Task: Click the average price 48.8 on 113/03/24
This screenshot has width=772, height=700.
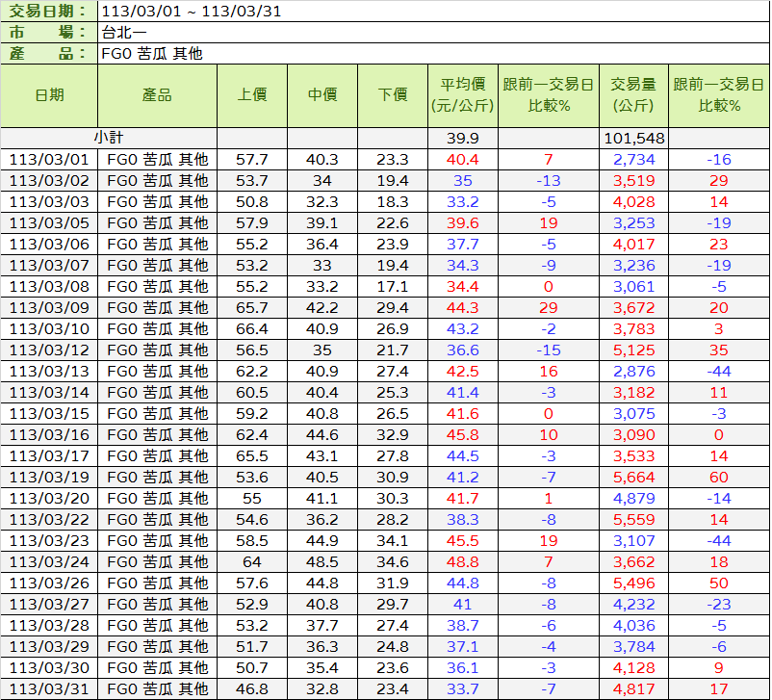Action: pyautogui.click(x=463, y=562)
